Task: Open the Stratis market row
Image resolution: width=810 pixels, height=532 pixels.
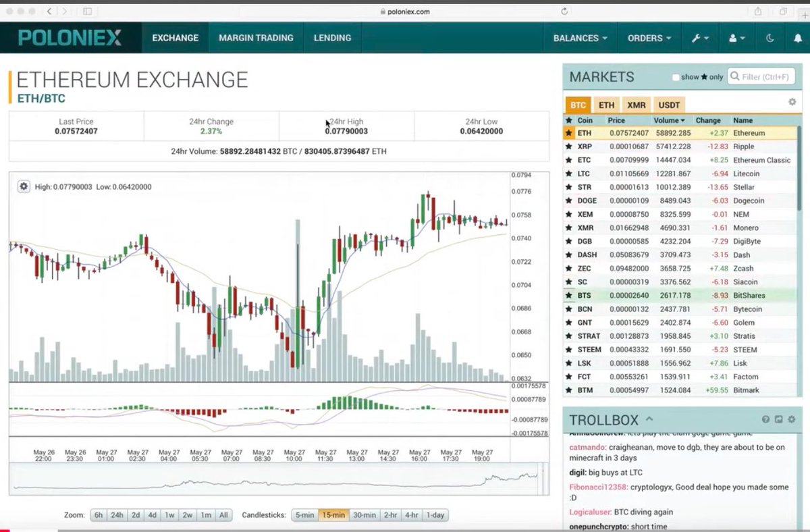Action: click(680, 336)
